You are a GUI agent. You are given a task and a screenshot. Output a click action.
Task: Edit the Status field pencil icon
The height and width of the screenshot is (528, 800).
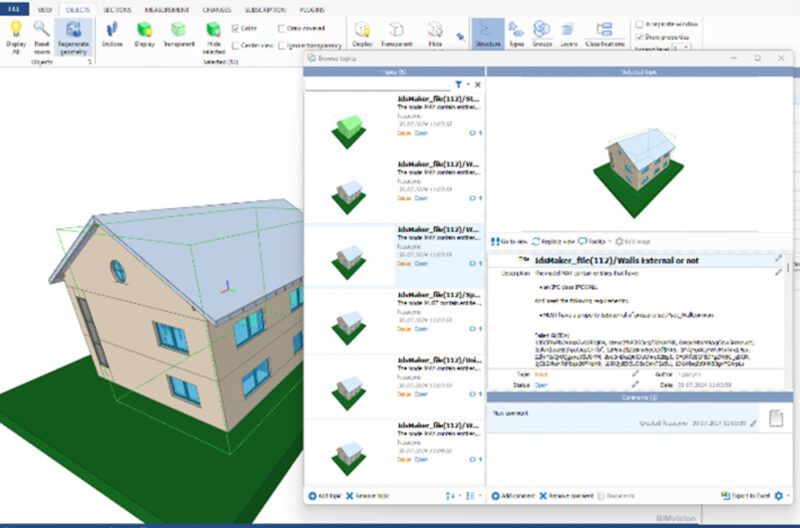(635, 385)
